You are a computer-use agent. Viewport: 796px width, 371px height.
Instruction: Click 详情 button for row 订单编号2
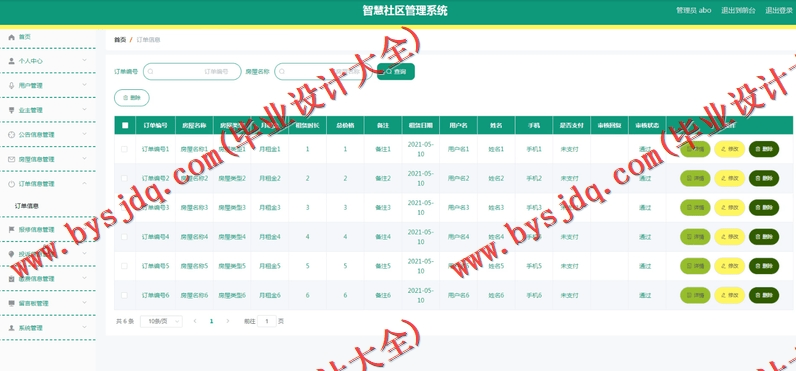[x=695, y=178]
